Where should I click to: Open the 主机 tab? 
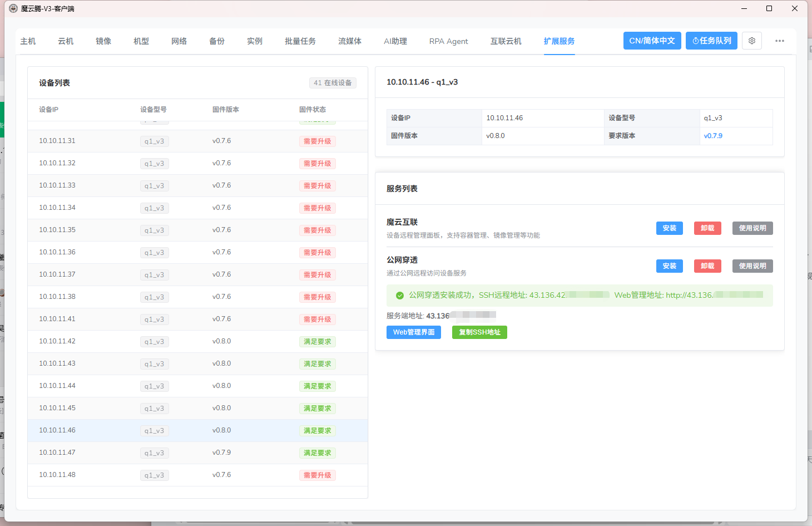[x=28, y=41]
